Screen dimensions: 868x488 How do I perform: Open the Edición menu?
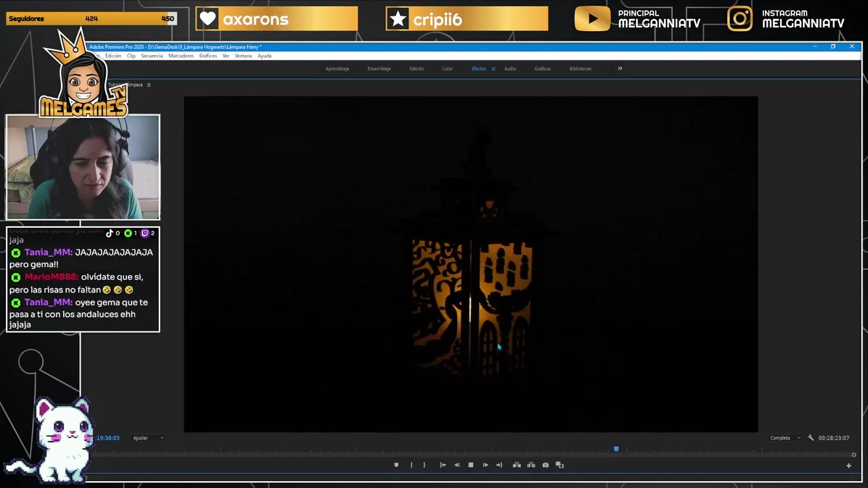click(x=113, y=56)
